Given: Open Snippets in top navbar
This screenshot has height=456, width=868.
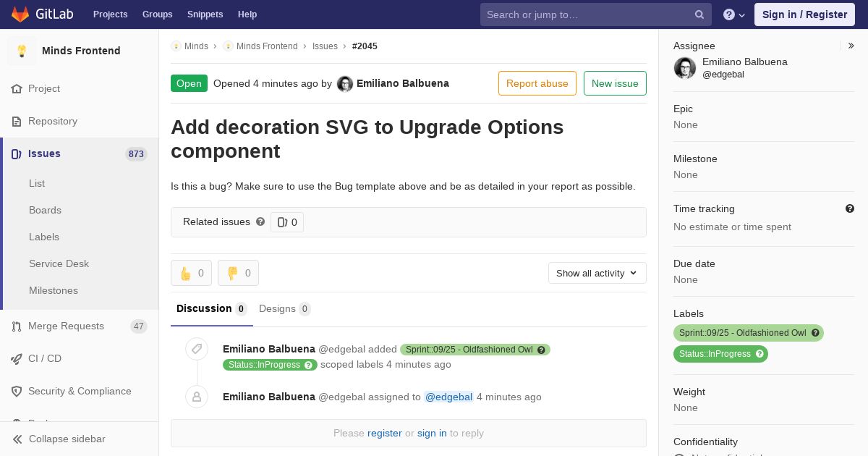Looking at the screenshot, I should (x=205, y=14).
